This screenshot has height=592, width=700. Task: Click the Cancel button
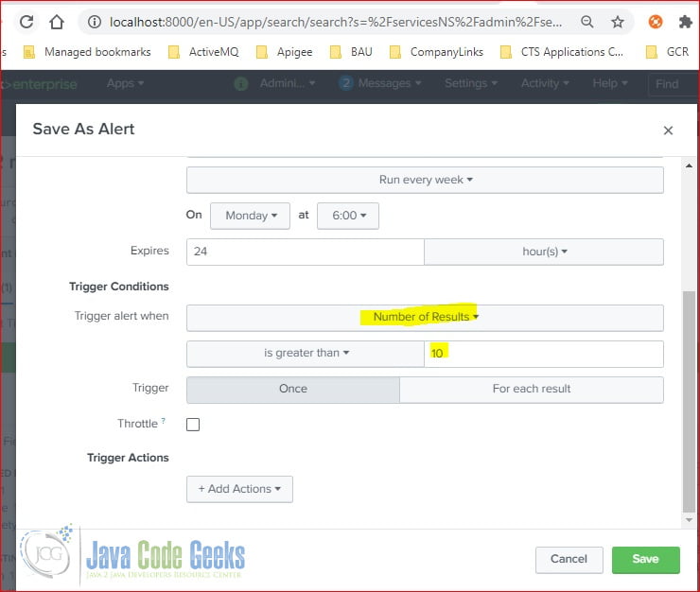569,560
